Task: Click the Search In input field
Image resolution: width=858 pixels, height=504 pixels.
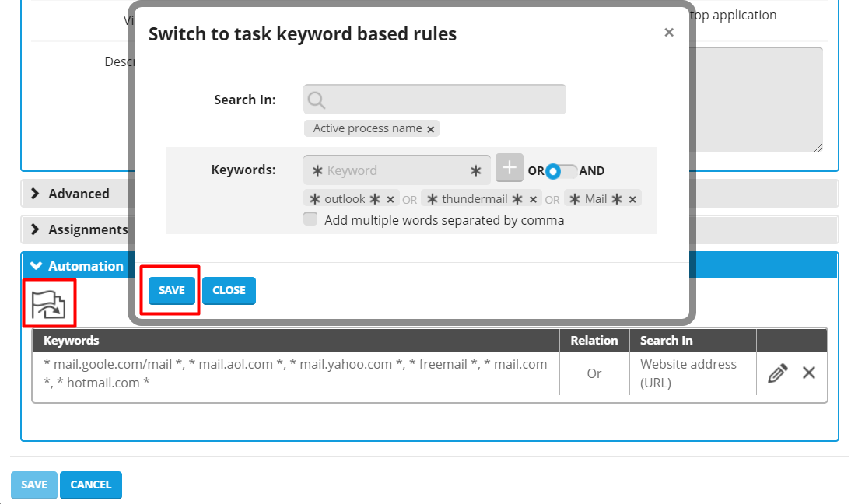Action: click(443, 100)
